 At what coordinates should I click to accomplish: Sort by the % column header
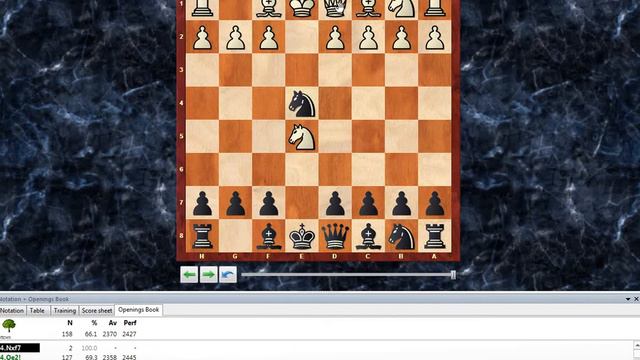tap(94, 323)
